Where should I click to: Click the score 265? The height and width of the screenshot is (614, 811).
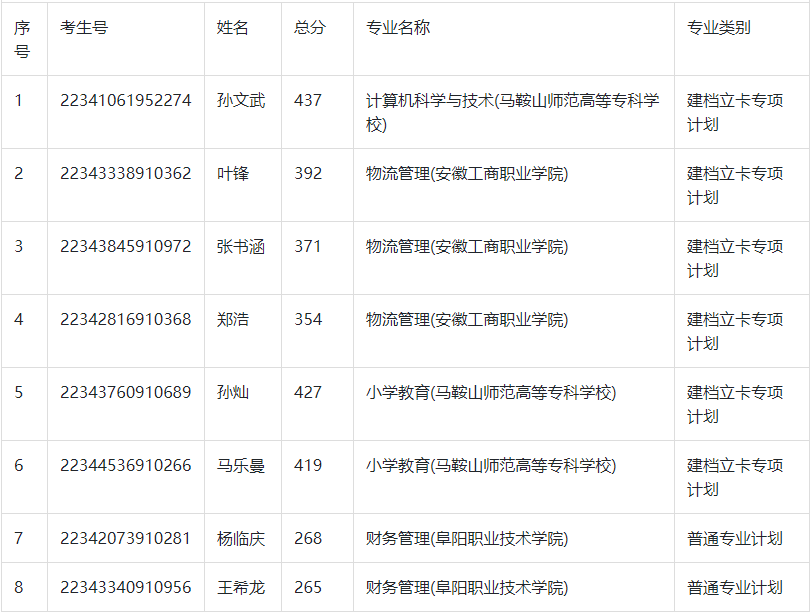click(x=308, y=588)
